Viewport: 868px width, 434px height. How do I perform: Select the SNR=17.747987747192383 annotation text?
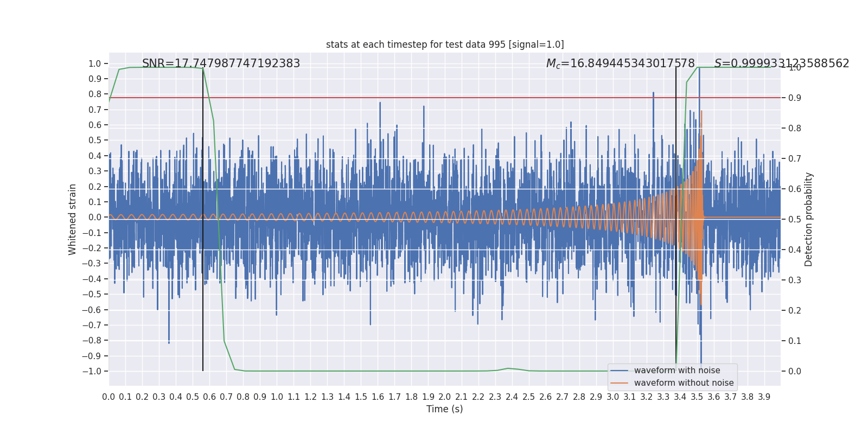point(221,63)
